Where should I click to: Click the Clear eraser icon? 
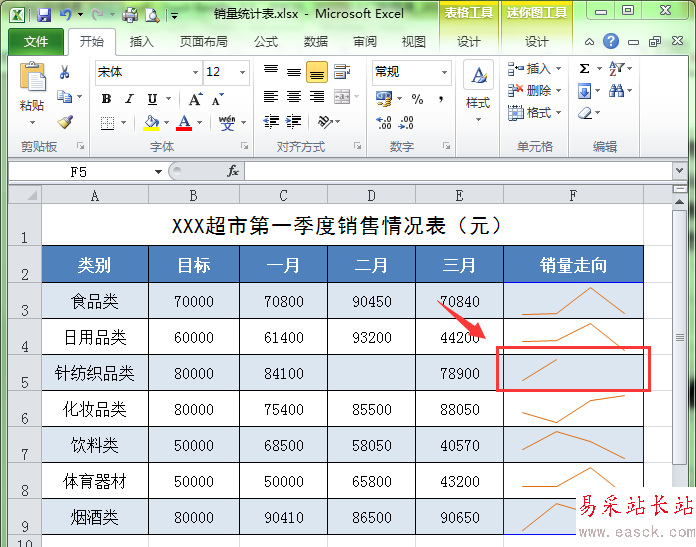pos(585,113)
